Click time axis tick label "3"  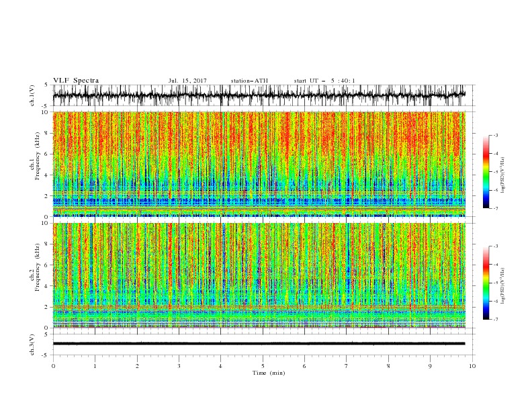pyautogui.click(x=179, y=366)
